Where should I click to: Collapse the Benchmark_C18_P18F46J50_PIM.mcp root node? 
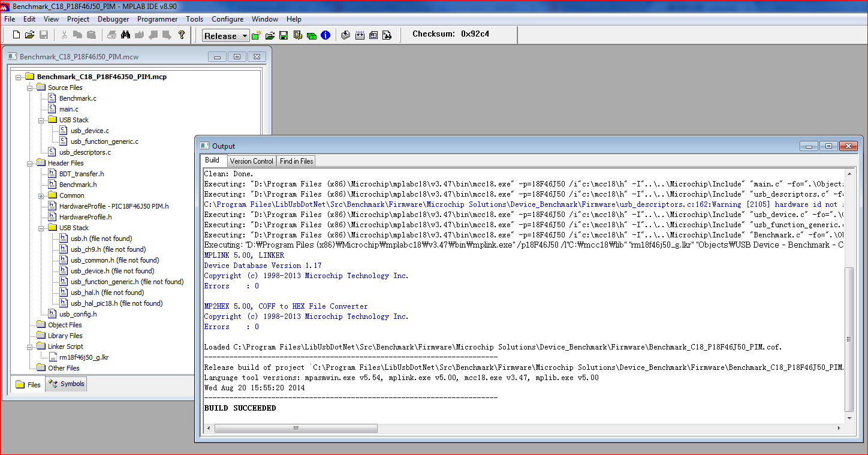[19, 77]
